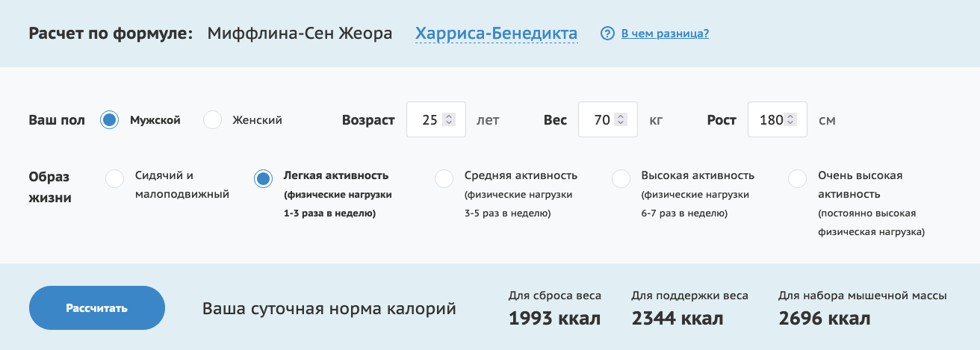Focus the Возраст age input field
This screenshot has width=980, height=350.
(428, 119)
